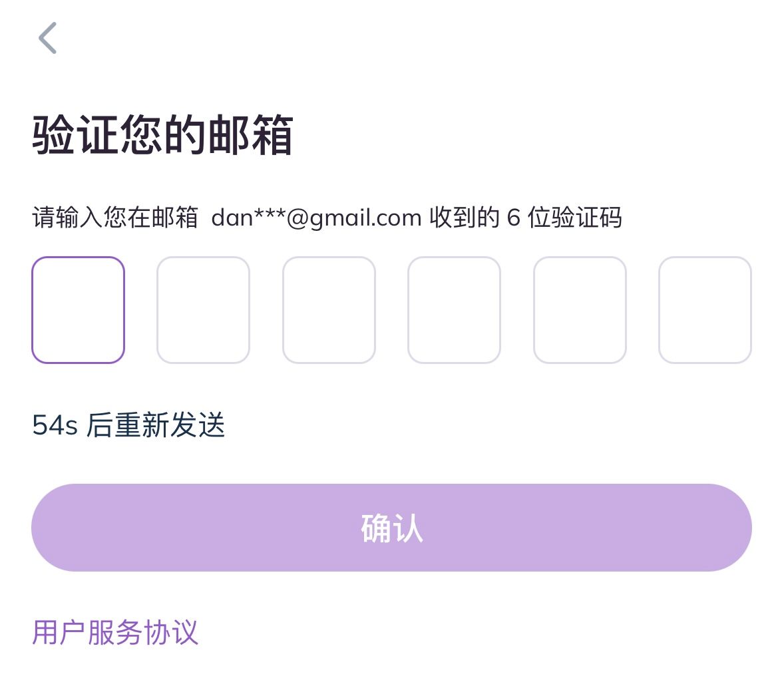Tap the 请输入您在邮箱 instruction text
784x694 pixels.
coord(115,218)
